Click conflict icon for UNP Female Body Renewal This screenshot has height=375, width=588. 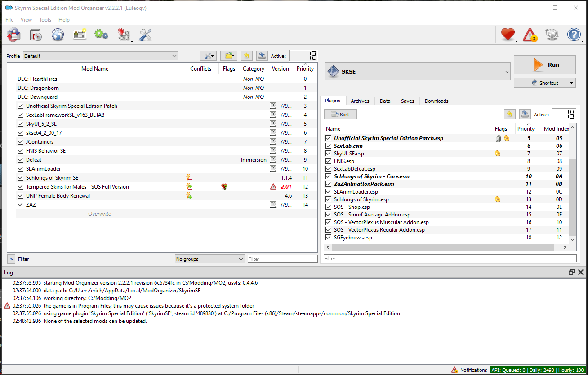189,196
